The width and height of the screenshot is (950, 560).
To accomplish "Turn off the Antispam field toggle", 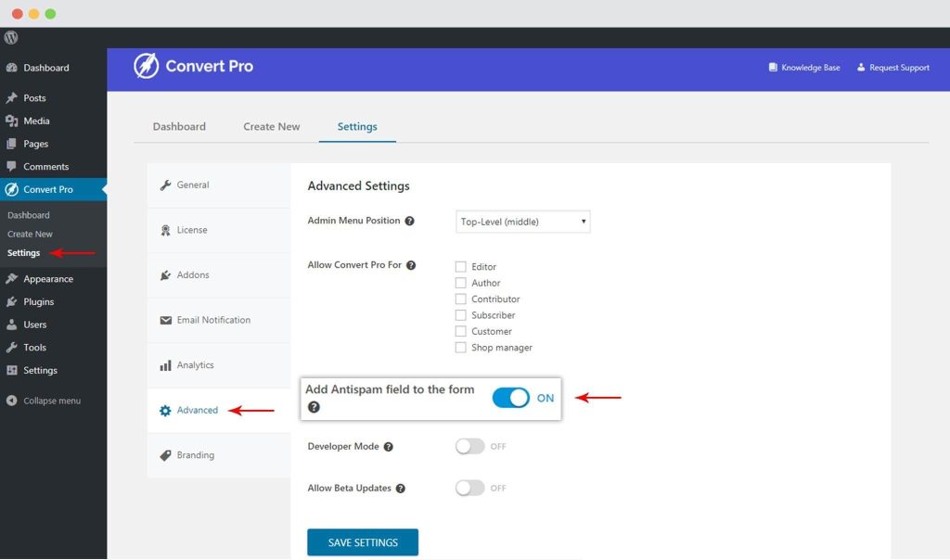I will pos(511,398).
